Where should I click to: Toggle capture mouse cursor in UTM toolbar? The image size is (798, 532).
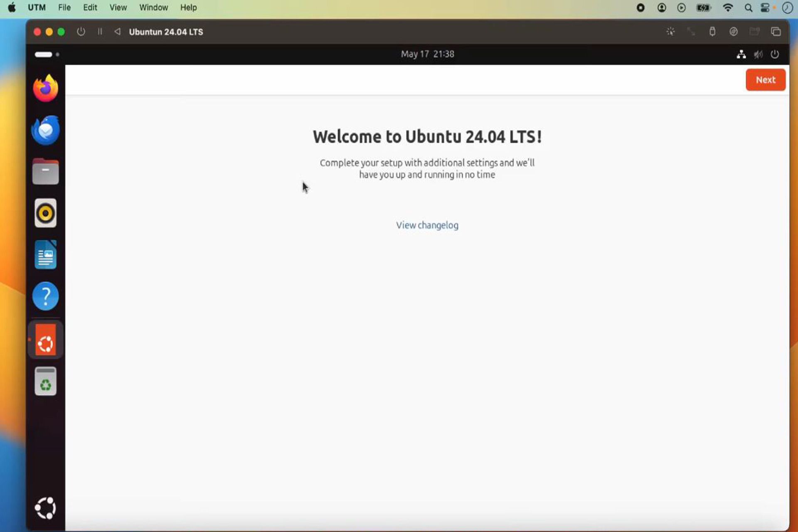(670, 32)
